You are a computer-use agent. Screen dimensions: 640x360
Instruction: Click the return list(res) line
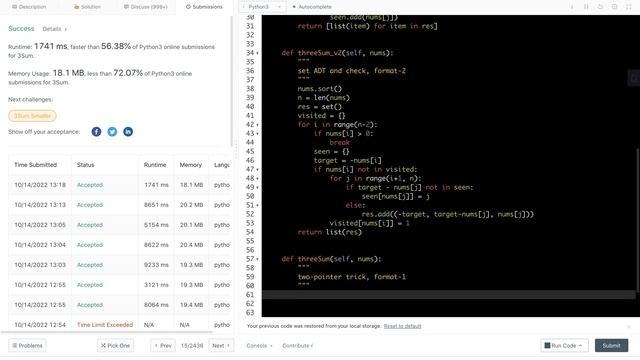coord(329,232)
